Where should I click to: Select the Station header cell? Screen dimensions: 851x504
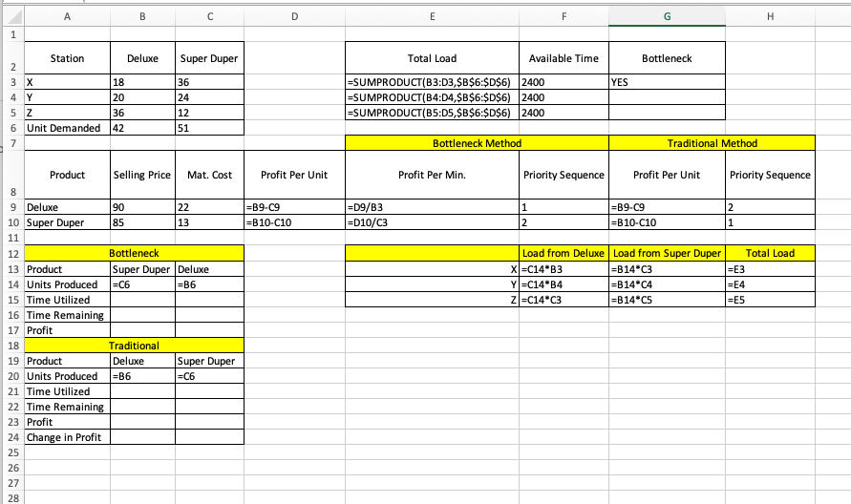[x=67, y=58]
